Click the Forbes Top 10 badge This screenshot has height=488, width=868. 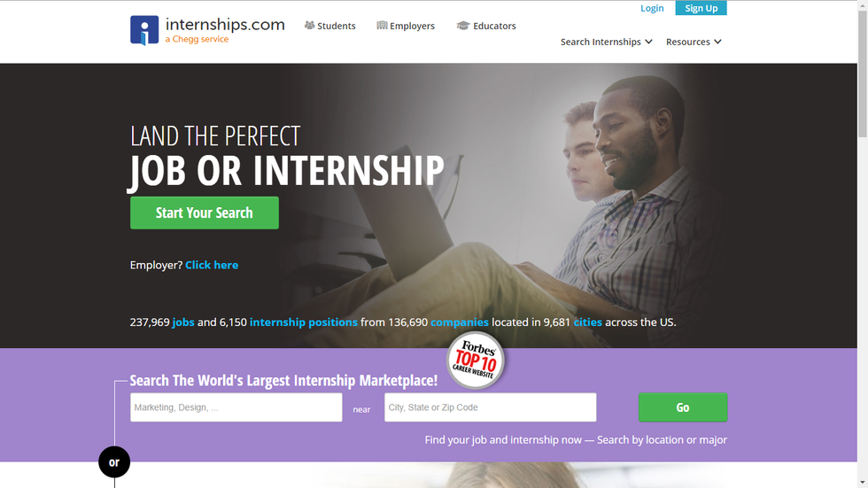click(476, 360)
